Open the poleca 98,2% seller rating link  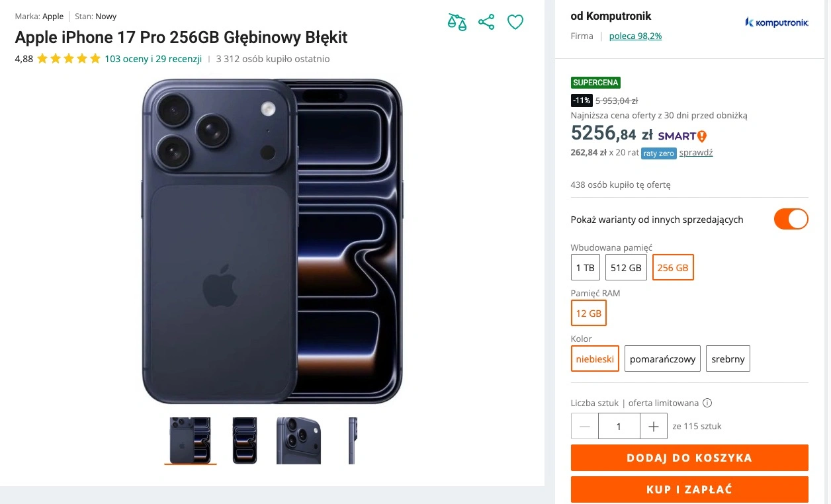pyautogui.click(x=635, y=36)
